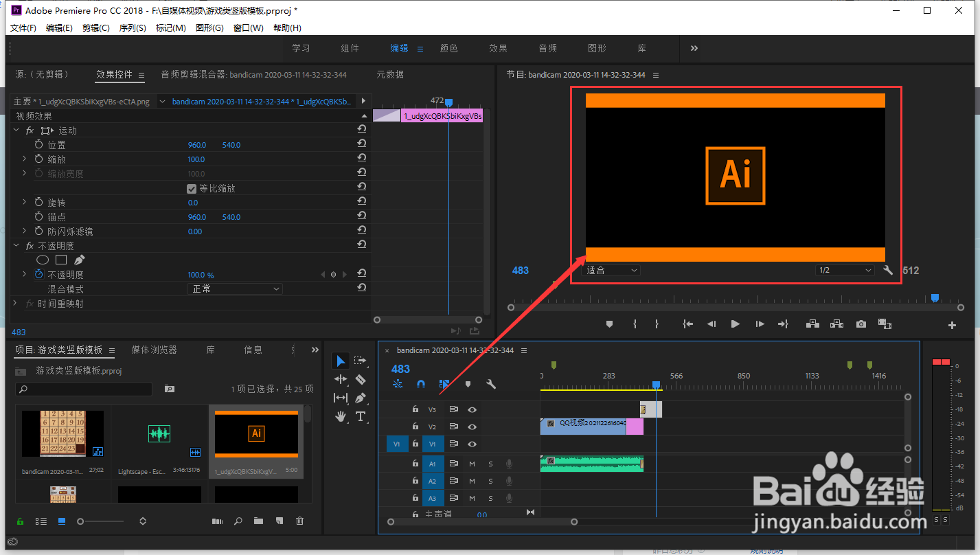The width and height of the screenshot is (980, 555).
Task: Click the timeline wrench display settings icon
Action: (x=491, y=385)
